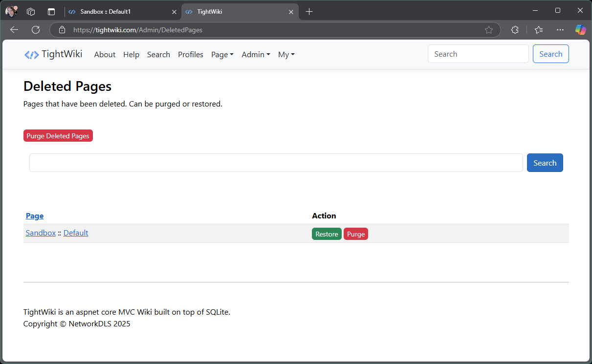Open the Profiles navbar item
Viewport: 592px width, 364px height.
tap(191, 55)
